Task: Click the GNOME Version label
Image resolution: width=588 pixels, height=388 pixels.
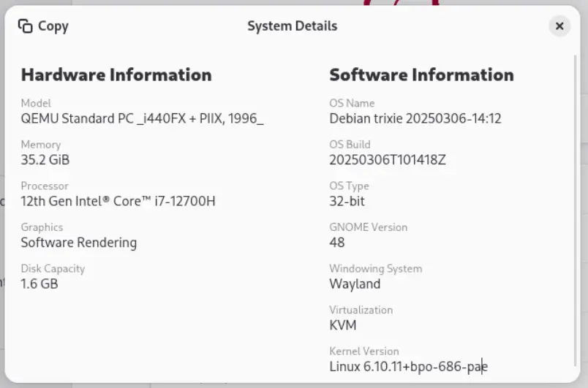Action: click(x=369, y=227)
